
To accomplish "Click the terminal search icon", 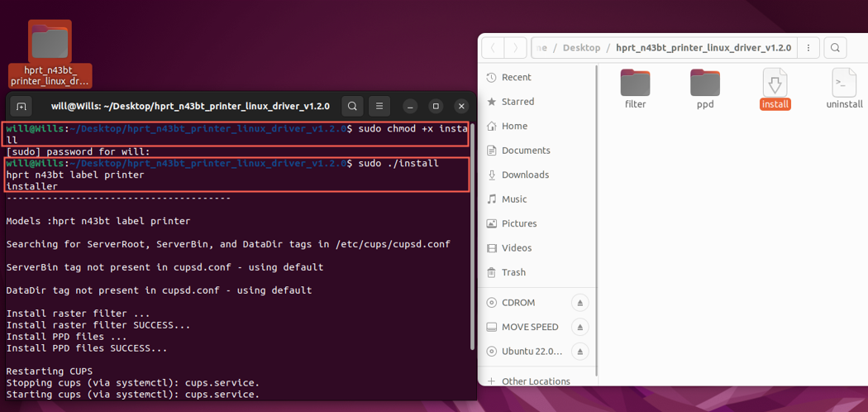I will [x=353, y=106].
